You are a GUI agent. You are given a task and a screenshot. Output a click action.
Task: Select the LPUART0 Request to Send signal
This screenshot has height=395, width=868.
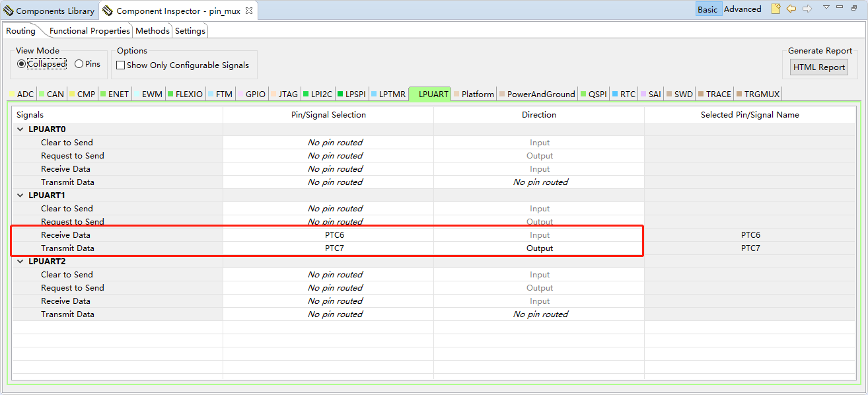click(x=73, y=156)
